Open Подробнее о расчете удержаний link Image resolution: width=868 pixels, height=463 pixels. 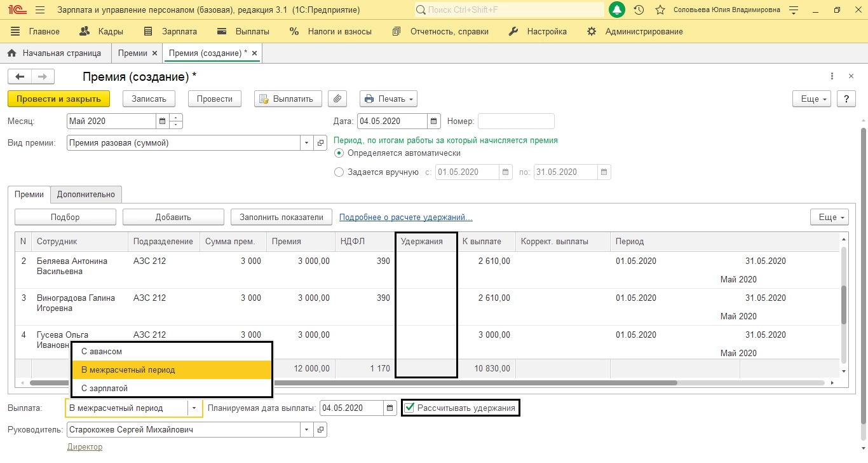click(x=405, y=217)
